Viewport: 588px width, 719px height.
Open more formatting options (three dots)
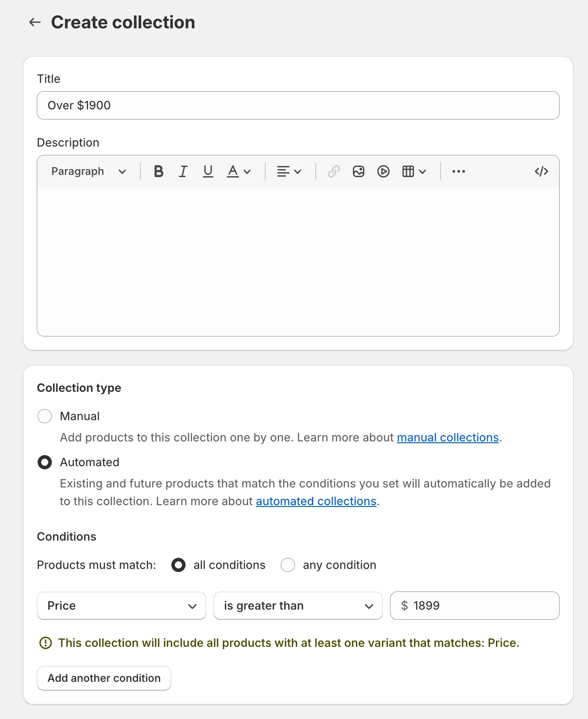459,171
